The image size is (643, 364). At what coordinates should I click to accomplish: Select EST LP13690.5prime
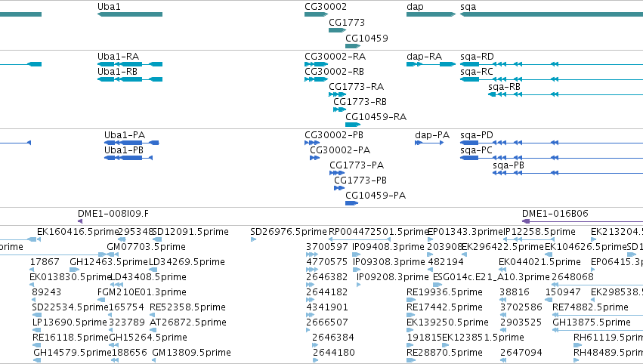[70, 322]
